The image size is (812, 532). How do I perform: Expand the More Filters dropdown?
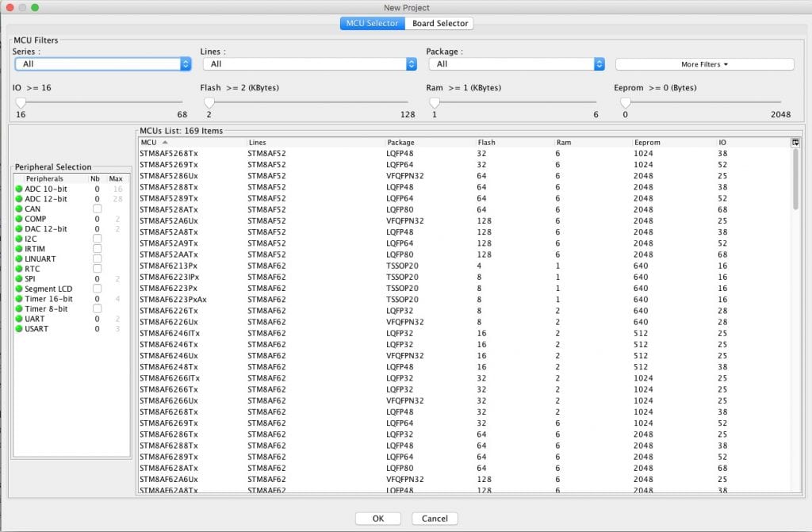tap(703, 63)
